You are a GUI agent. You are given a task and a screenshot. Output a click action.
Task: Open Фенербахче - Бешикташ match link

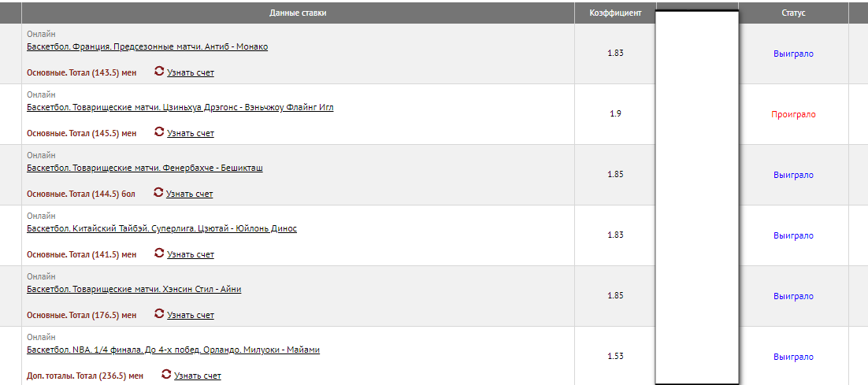144,168
